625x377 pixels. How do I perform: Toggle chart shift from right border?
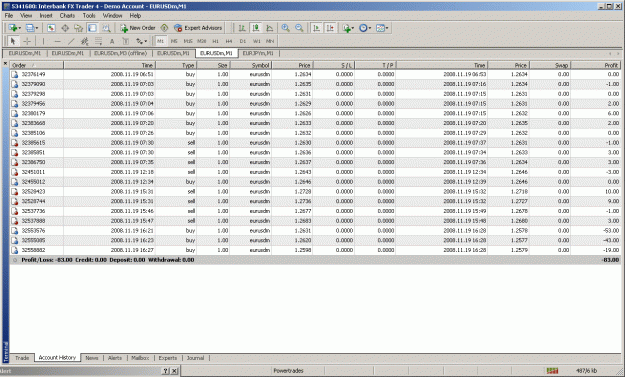click(x=330, y=28)
